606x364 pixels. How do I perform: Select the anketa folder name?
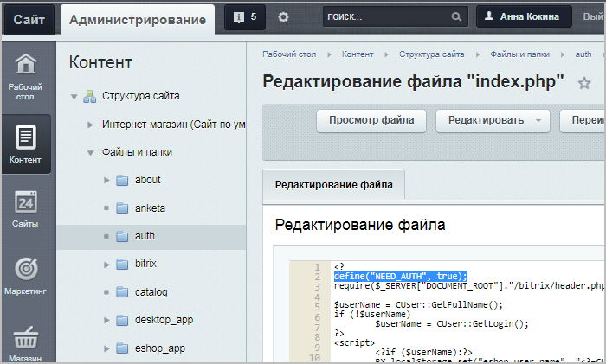pos(150,208)
